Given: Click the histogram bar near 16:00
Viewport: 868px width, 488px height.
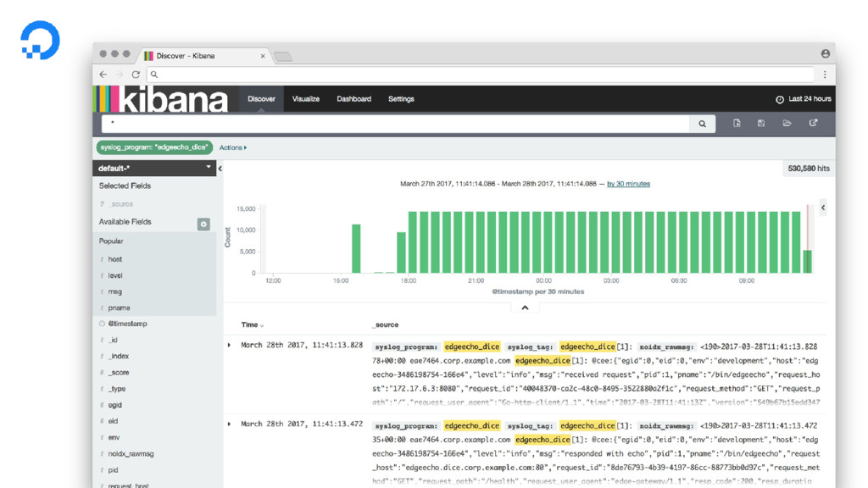Looking at the screenshot, I should [x=356, y=248].
